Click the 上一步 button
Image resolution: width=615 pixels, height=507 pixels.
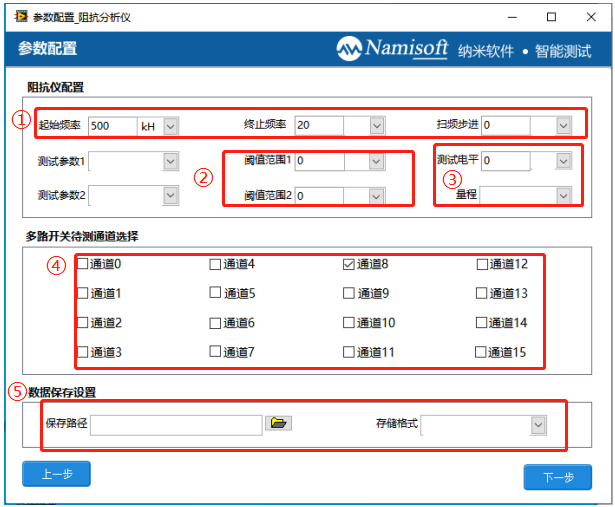[x=56, y=474]
